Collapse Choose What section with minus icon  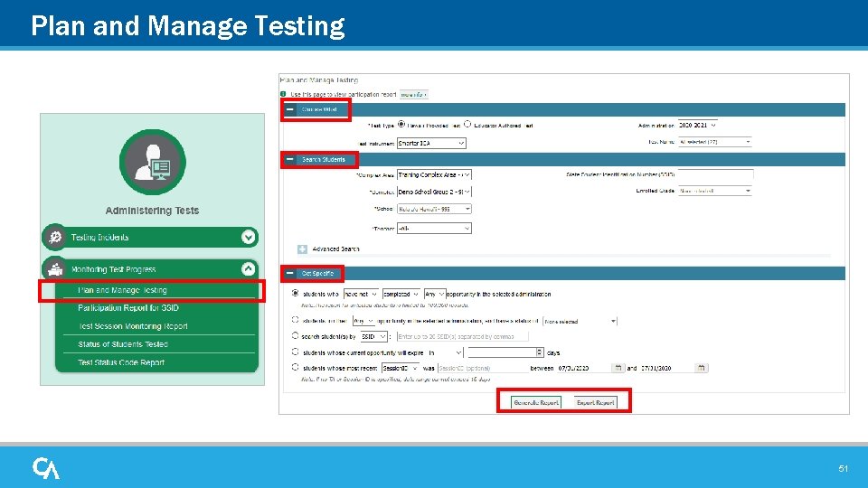pyautogui.click(x=290, y=109)
